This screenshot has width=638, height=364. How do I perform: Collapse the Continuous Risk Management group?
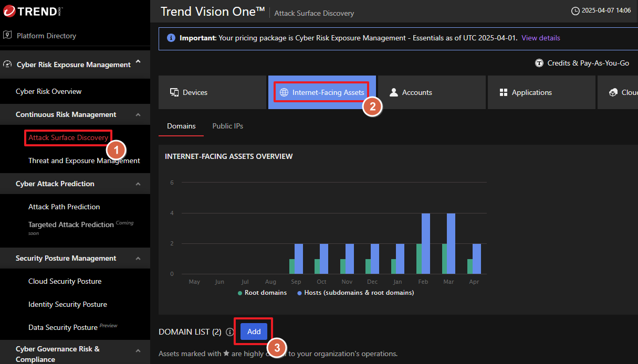138,114
